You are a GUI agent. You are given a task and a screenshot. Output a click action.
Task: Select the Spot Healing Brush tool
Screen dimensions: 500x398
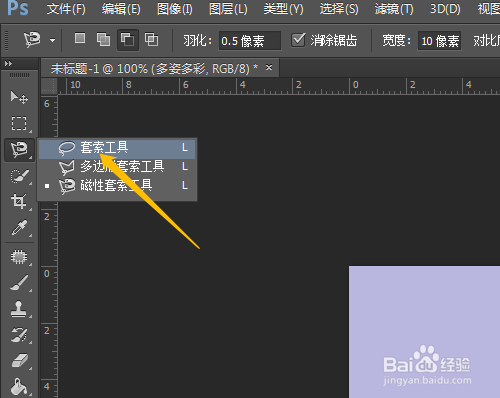click(x=19, y=257)
